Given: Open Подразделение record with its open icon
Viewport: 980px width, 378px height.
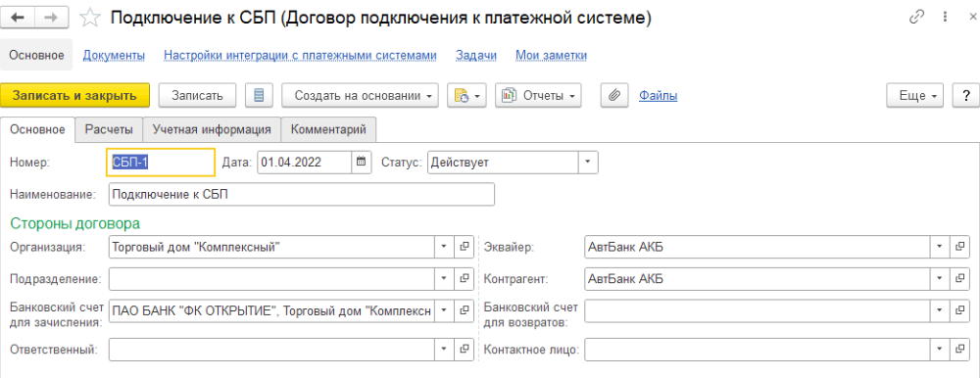Looking at the screenshot, I should tap(464, 278).
